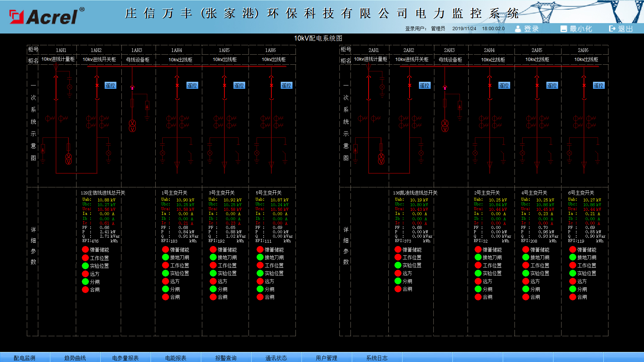
Task: Click the 1号主变开关 title
Action: point(174,193)
